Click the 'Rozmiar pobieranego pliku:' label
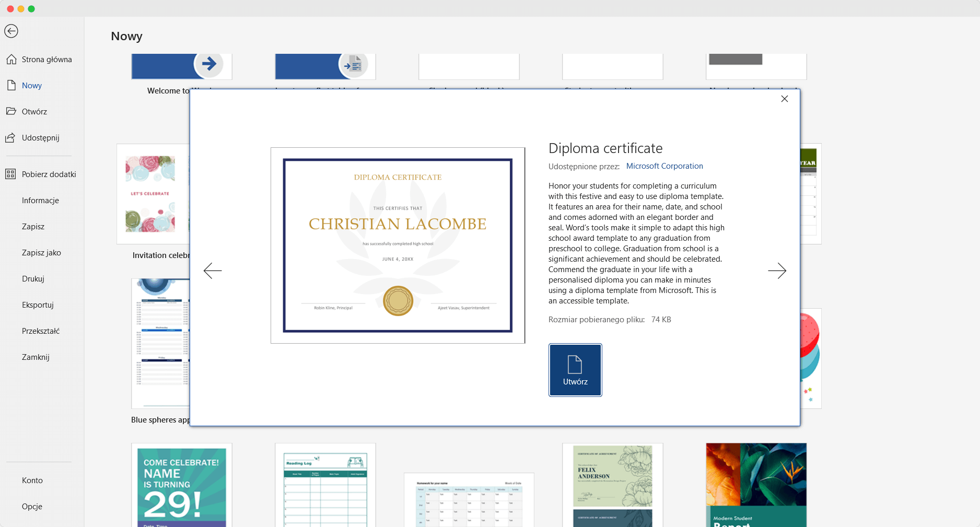The image size is (980, 527). 597,320
